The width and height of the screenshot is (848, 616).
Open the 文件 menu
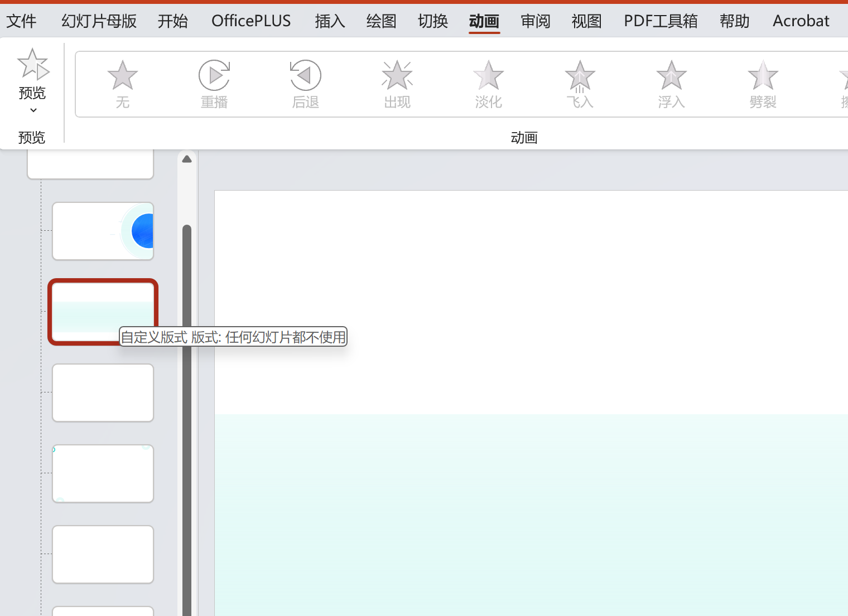pos(21,21)
